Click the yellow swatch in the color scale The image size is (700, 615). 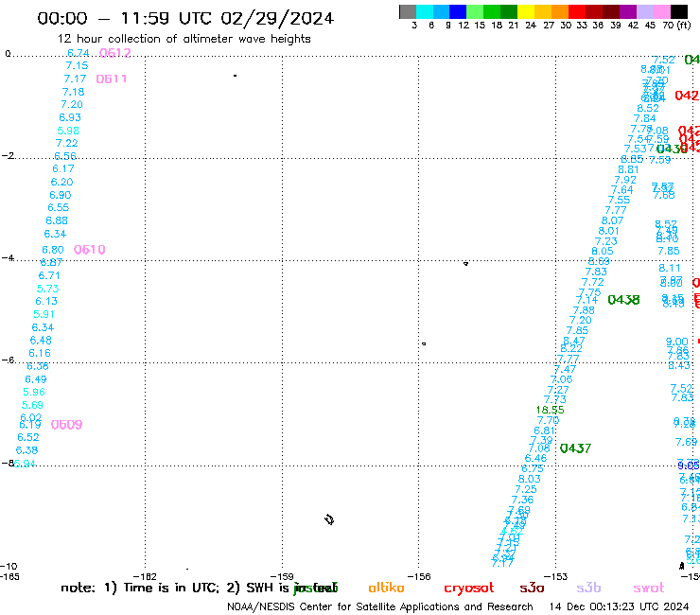click(526, 11)
